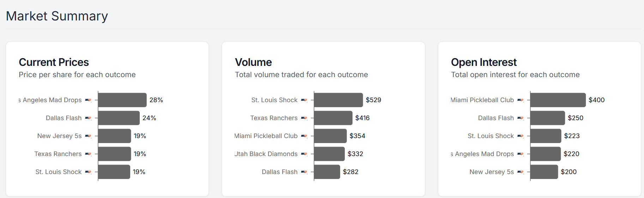The height and width of the screenshot is (198, 644).
Task: Click MLP logo next to Texas Ranchers in Volume
Action: click(304, 118)
